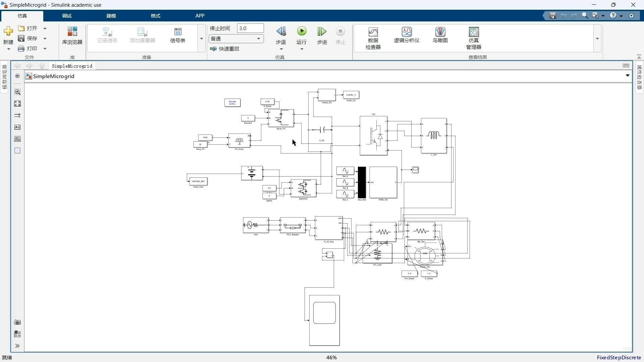
Task: Toggle Hide/Show Explorer Bar button
Action: click(17, 76)
